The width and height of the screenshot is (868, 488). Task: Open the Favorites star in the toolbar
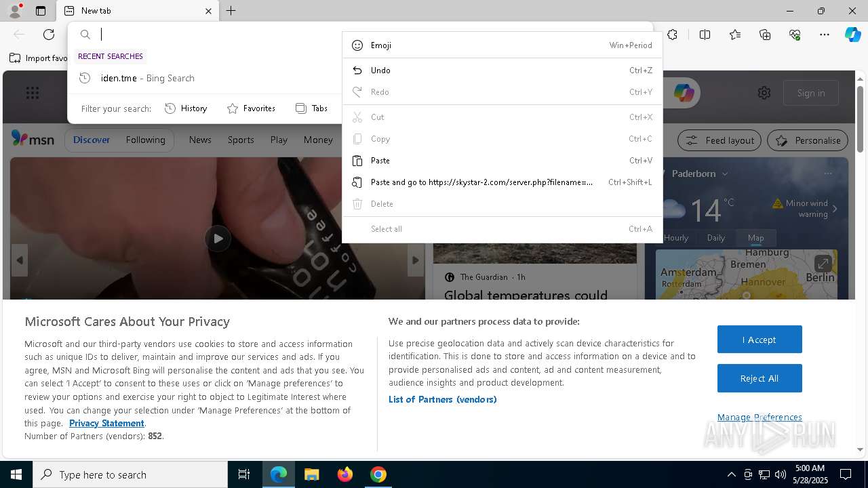(x=735, y=35)
